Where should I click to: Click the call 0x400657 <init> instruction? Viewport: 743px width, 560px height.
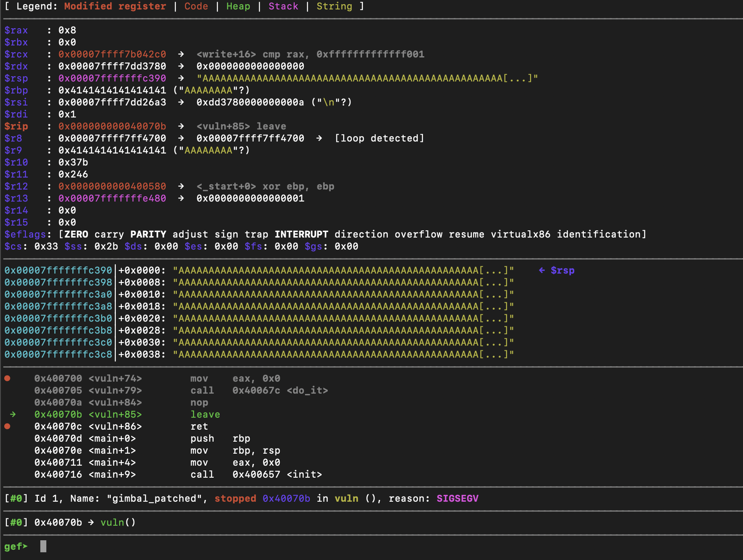(x=256, y=475)
